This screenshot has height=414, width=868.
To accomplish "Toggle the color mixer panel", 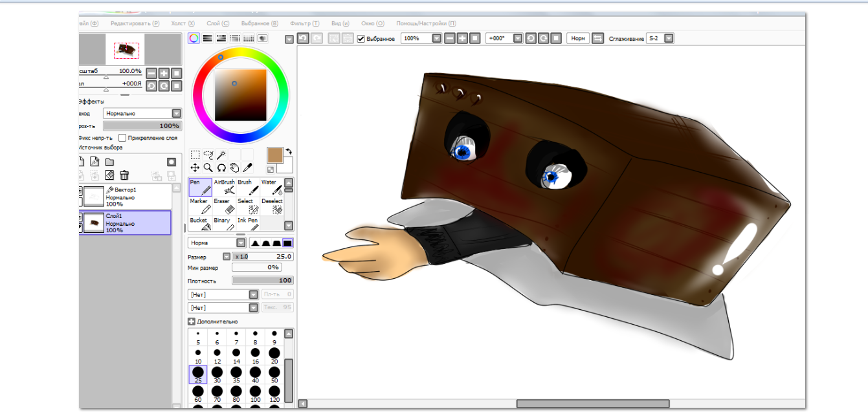I will click(x=235, y=38).
